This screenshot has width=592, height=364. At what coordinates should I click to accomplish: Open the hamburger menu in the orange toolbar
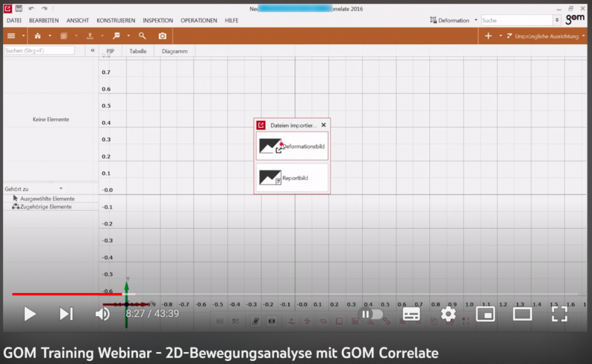click(11, 36)
